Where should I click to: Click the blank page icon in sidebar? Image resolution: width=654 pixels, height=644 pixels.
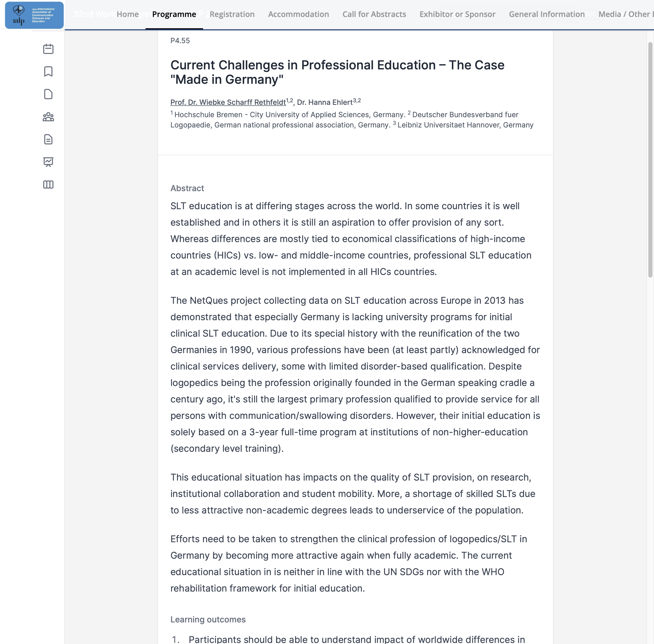tap(48, 94)
